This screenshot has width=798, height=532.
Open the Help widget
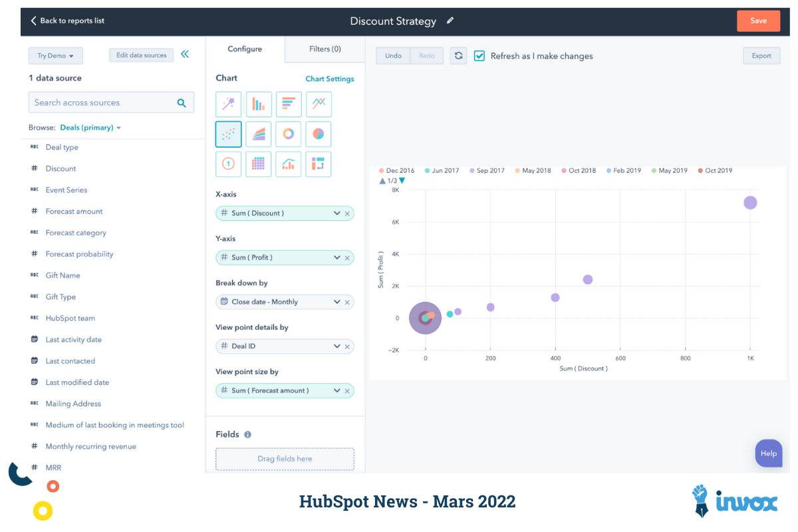click(769, 454)
